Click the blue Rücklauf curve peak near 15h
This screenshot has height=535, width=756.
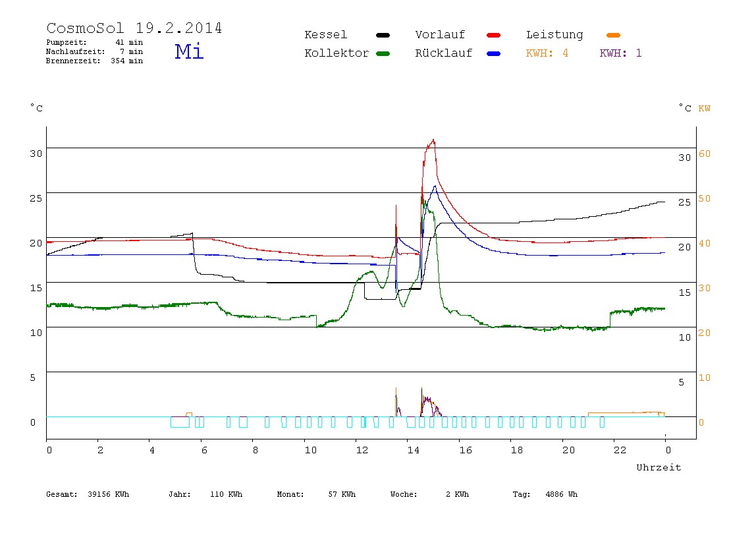[x=435, y=186]
